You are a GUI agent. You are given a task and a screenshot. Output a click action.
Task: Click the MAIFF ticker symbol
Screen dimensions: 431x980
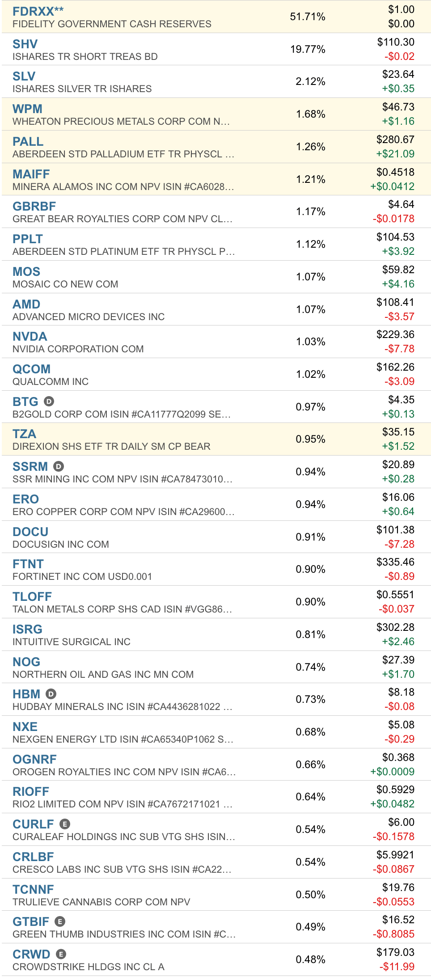coord(31,174)
